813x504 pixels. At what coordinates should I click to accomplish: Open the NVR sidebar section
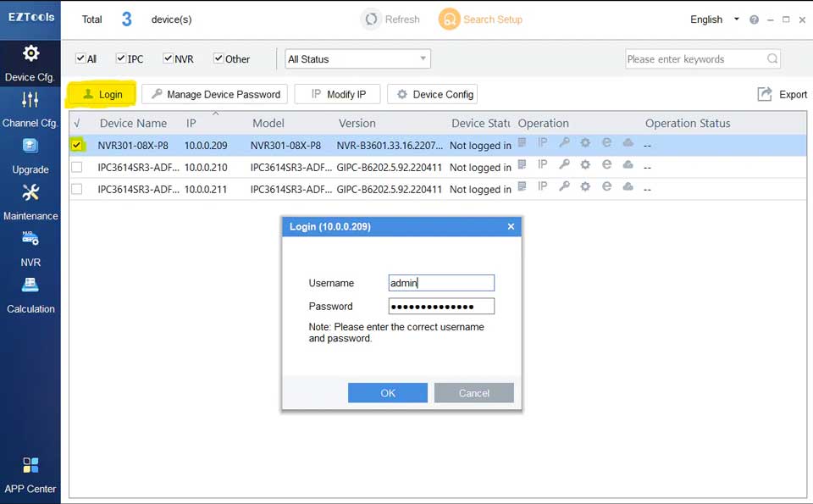[30, 247]
